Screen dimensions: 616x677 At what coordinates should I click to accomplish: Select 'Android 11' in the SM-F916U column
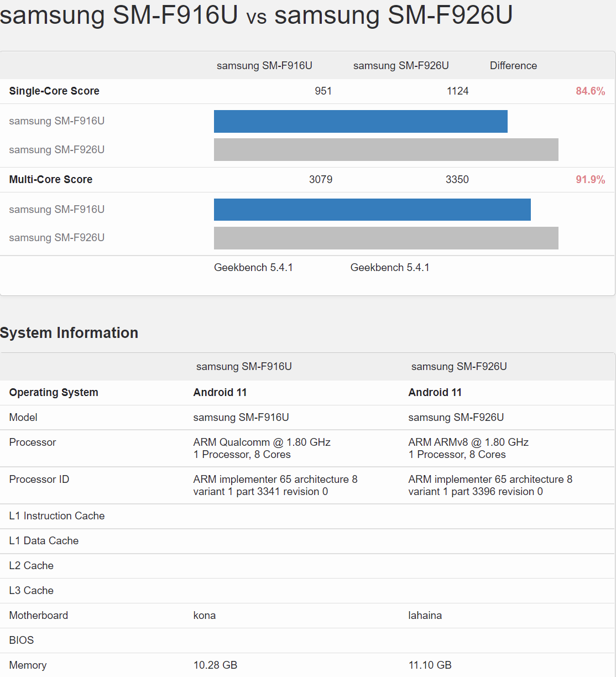pos(220,393)
